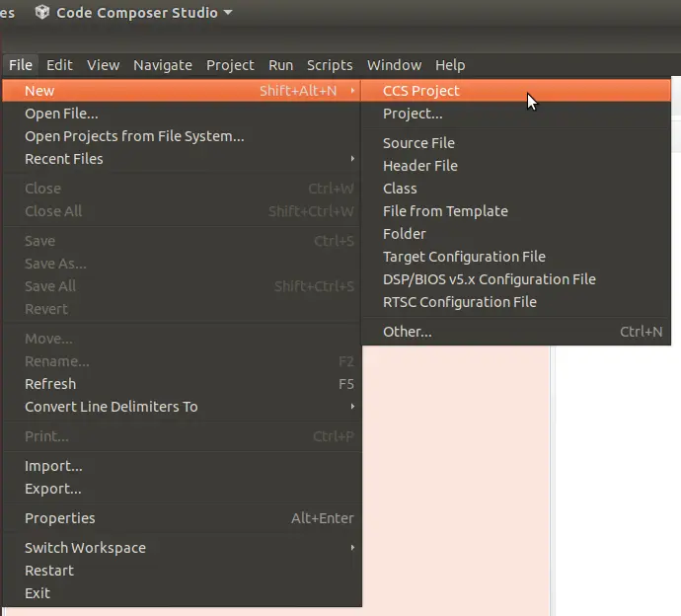
Task: Create a new Folder
Action: point(516,234)
